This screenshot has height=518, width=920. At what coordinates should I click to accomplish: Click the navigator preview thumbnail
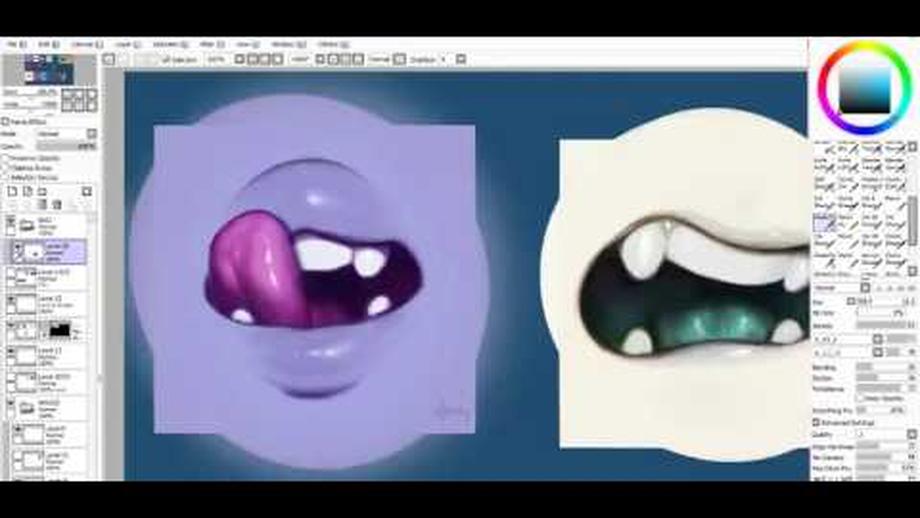coord(48,68)
